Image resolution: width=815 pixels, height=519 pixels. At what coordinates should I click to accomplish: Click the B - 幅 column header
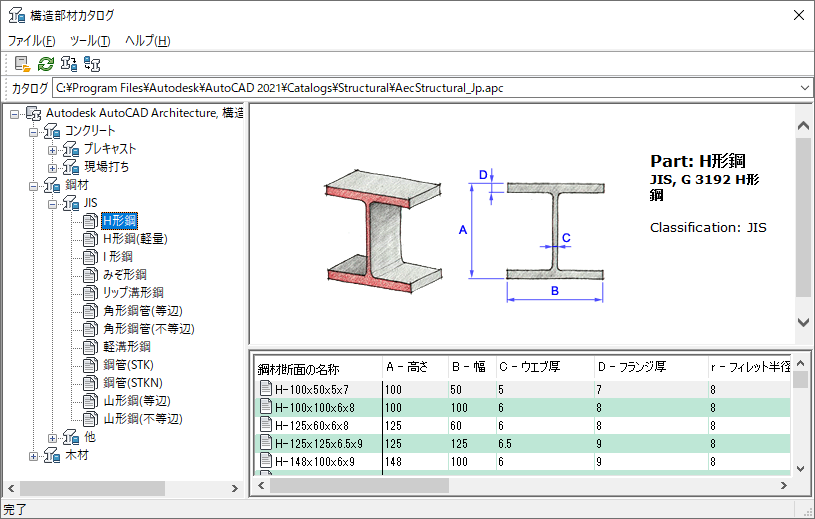point(472,368)
